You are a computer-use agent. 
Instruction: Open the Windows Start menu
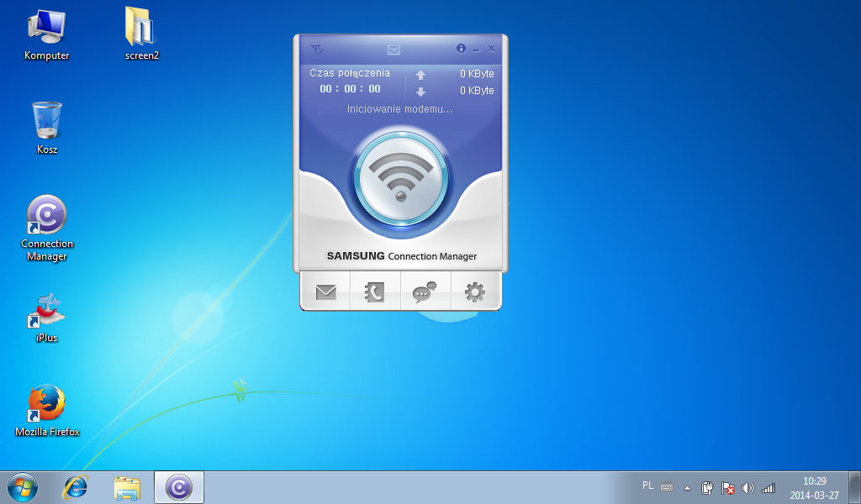tap(23, 487)
